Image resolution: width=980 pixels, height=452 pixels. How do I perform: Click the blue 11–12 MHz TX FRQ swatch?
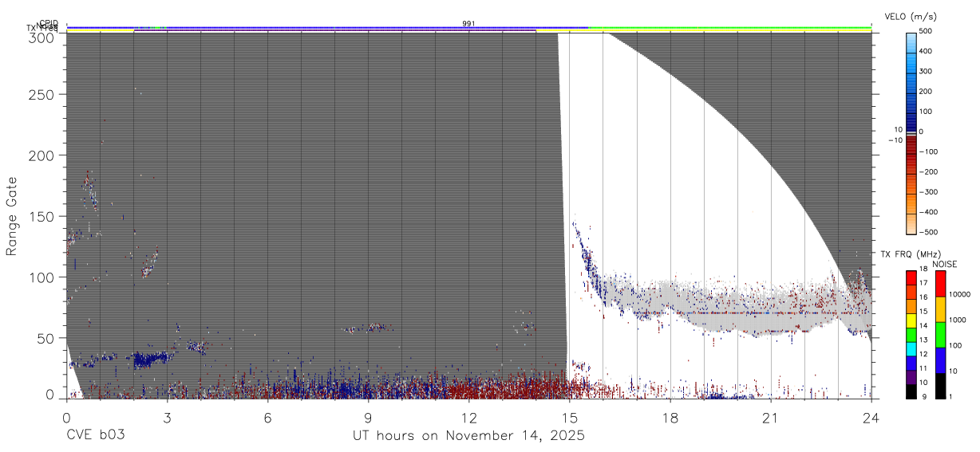coord(911,363)
